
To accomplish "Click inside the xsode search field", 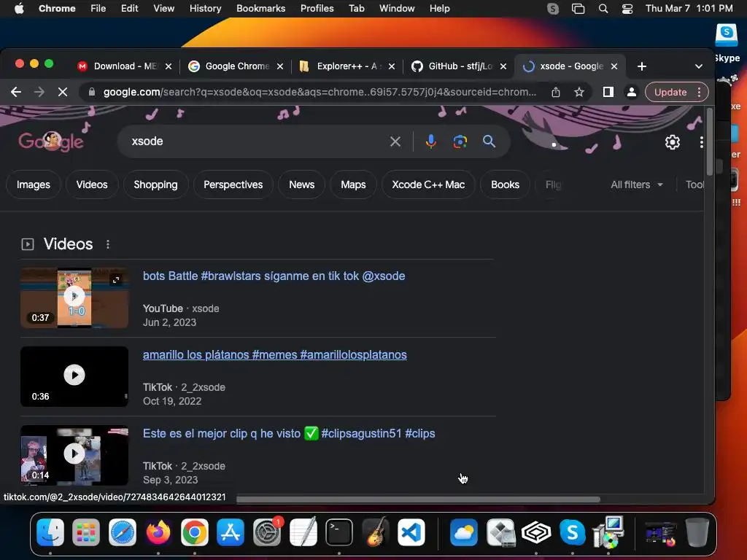I will click(258, 141).
